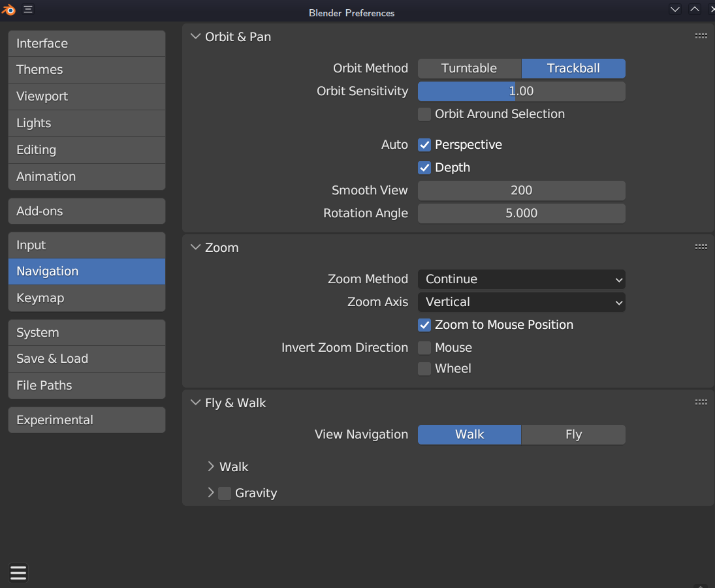Disable Auto Perspective checkbox

coord(424,145)
